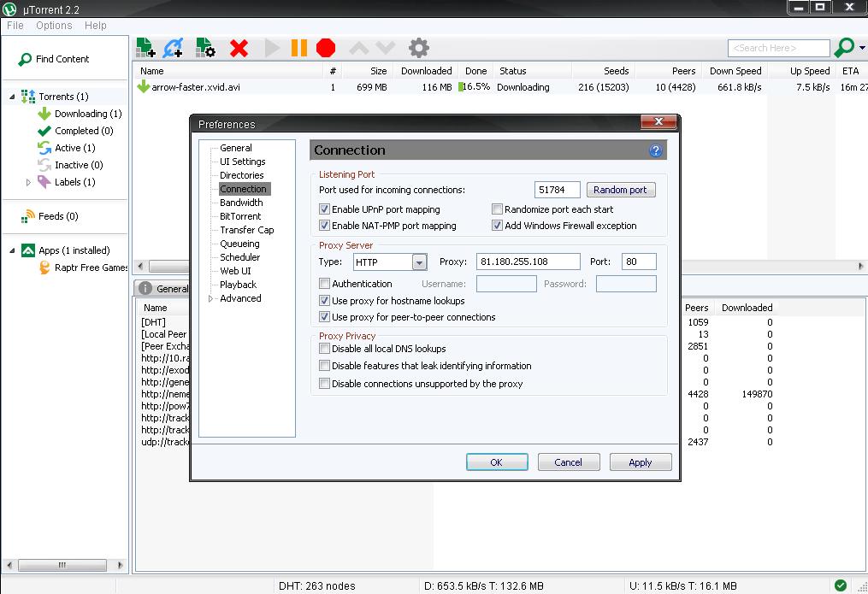Click Add Torrent from URL icon

click(173, 48)
